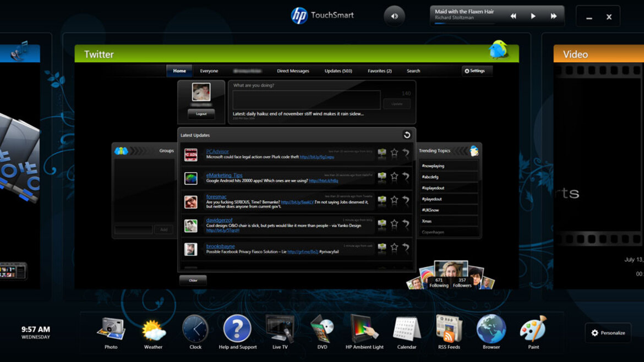Click the 671 Following counter
Image resolution: width=644 pixels, height=362 pixels.
click(x=439, y=283)
